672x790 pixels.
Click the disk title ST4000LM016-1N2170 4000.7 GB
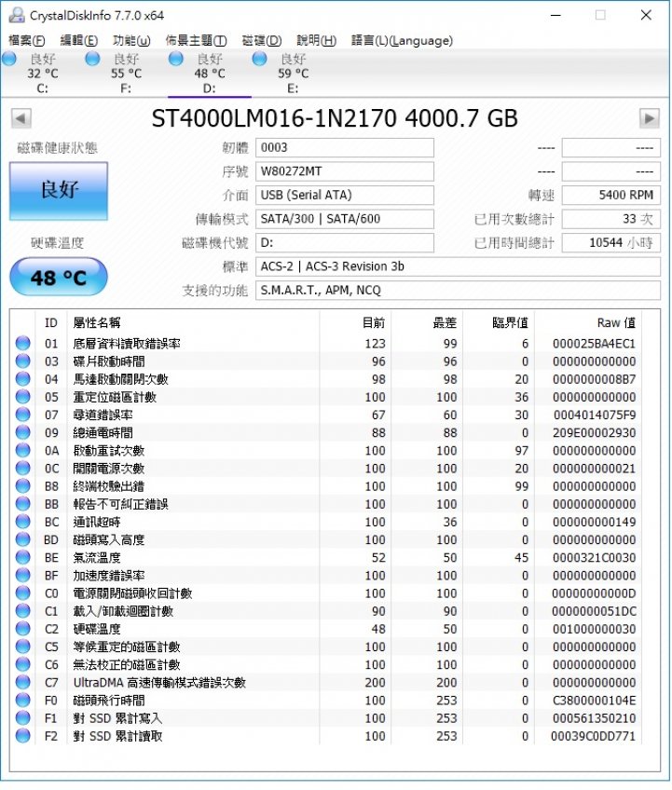pos(335,118)
